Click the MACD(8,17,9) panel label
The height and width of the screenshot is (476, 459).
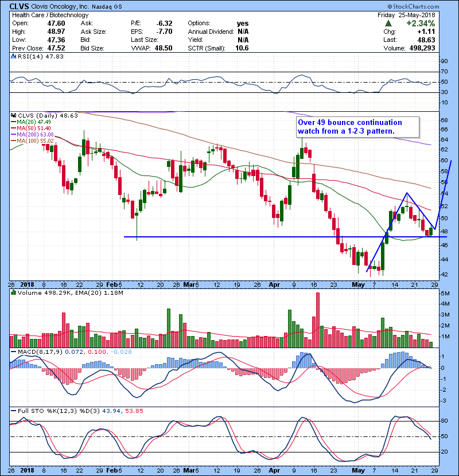(x=40, y=352)
